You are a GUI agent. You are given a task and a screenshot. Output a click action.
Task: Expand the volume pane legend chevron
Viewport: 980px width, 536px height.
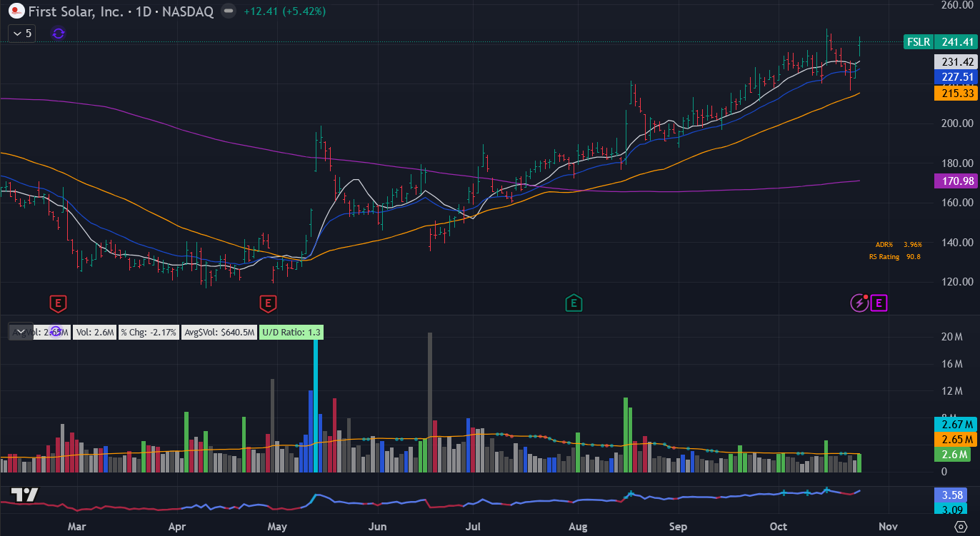pyautogui.click(x=21, y=332)
